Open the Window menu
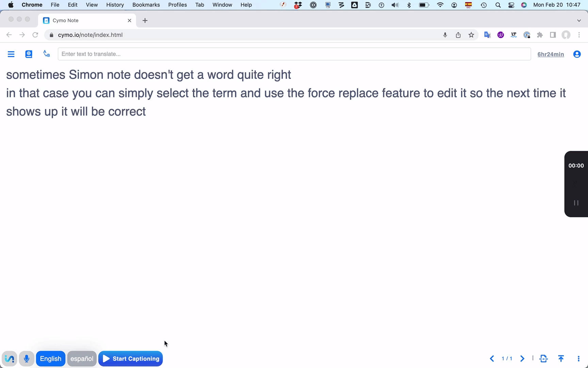The image size is (588, 368). (x=222, y=5)
